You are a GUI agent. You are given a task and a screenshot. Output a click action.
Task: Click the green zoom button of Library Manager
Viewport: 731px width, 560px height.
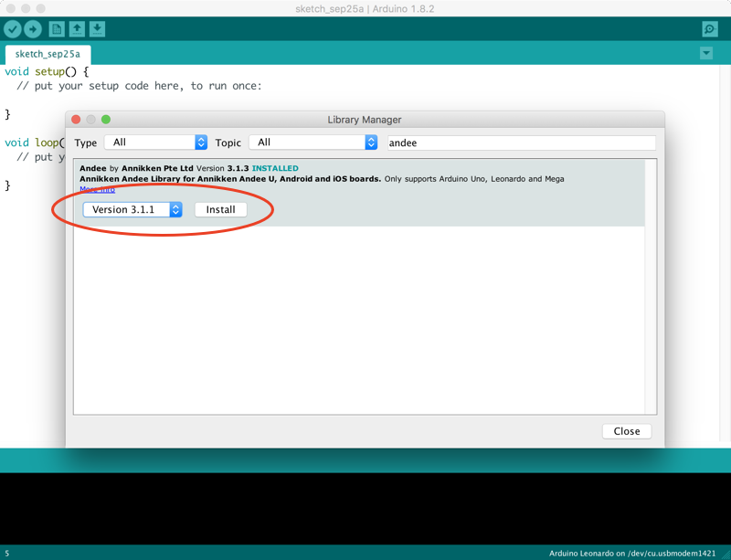[x=106, y=120]
